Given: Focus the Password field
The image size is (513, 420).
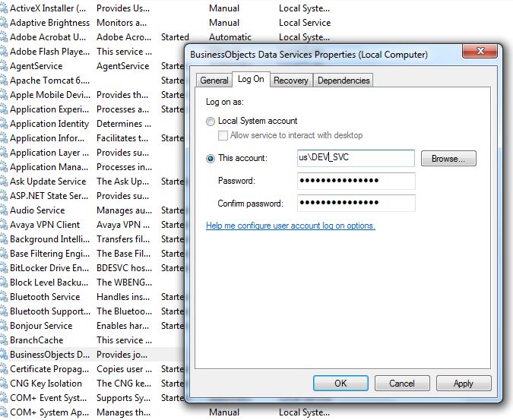Looking at the screenshot, I should (x=356, y=181).
